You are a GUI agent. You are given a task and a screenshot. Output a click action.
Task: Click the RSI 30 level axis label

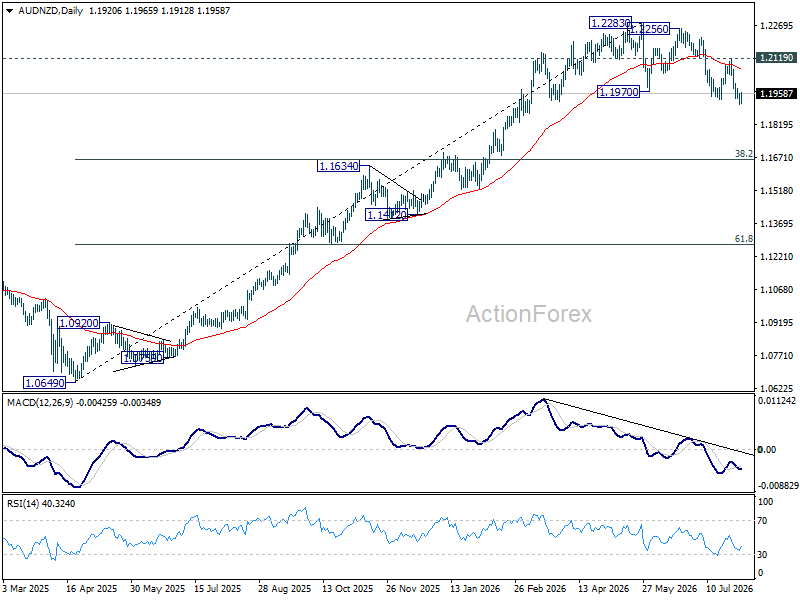762,555
